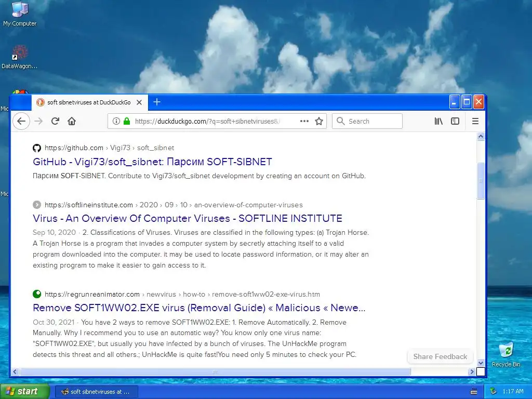
Task: Click the https://softlineinstitute.com result URL
Action: click(x=88, y=205)
